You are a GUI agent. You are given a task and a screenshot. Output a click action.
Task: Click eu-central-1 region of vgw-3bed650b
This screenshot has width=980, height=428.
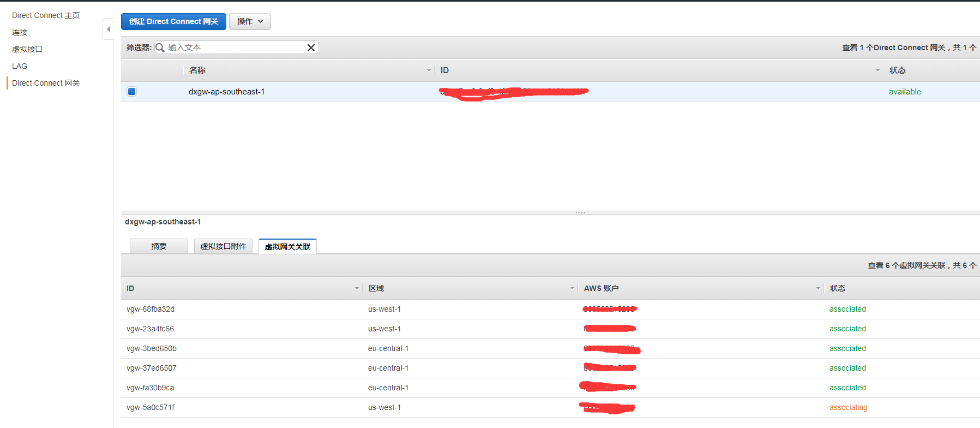pos(388,348)
